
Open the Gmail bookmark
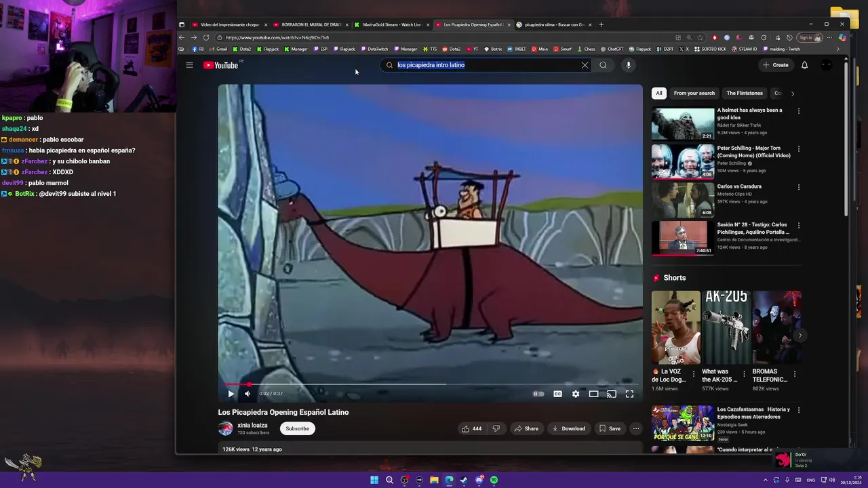[x=218, y=49]
